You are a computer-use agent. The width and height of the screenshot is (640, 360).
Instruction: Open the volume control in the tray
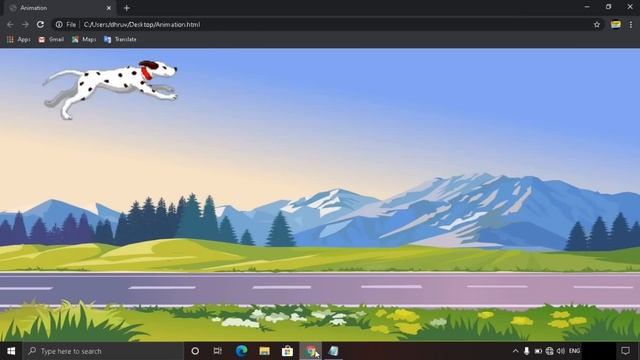tap(561, 351)
